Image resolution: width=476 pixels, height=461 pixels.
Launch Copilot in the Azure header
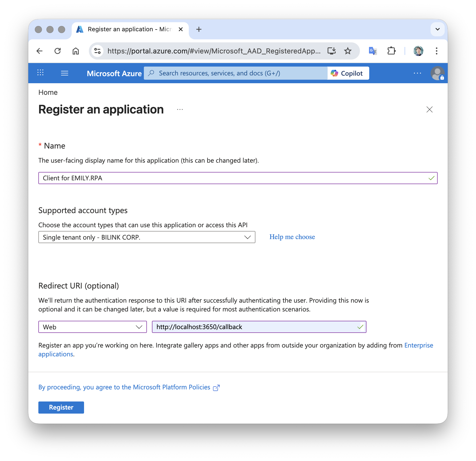click(x=348, y=73)
